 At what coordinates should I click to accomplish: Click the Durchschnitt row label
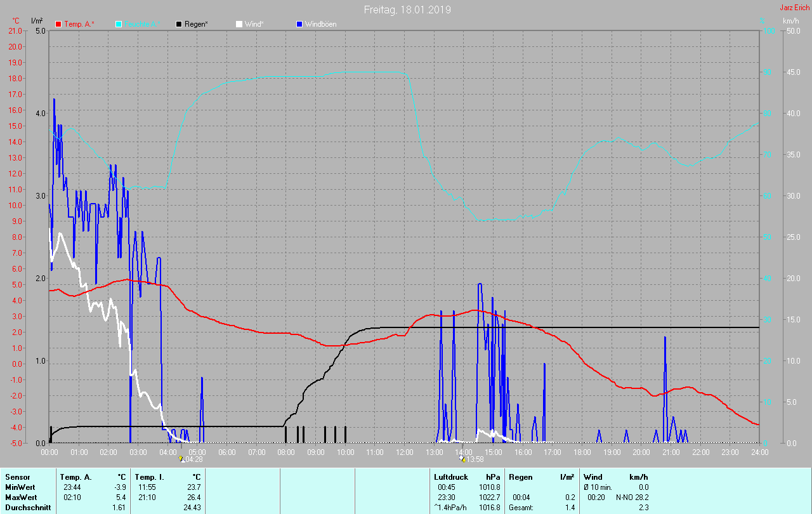28,507
